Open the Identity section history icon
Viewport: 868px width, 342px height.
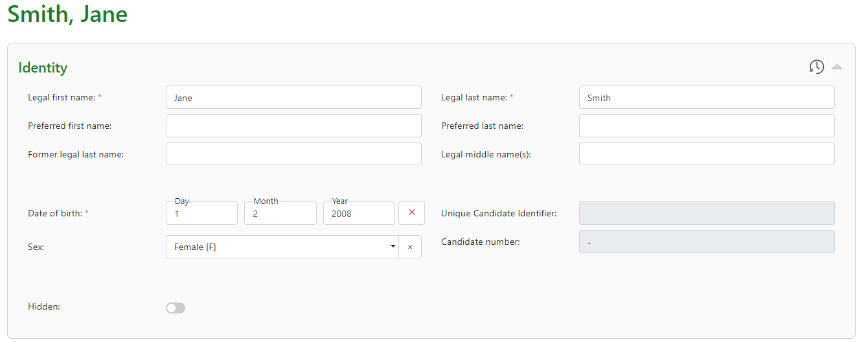coord(816,67)
